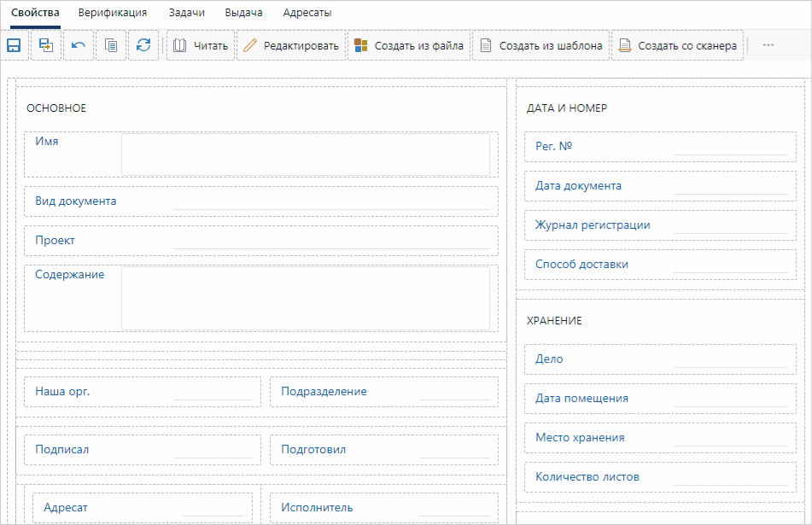This screenshot has height=525, width=812.
Task: Click the Читать button
Action: pyautogui.click(x=201, y=46)
